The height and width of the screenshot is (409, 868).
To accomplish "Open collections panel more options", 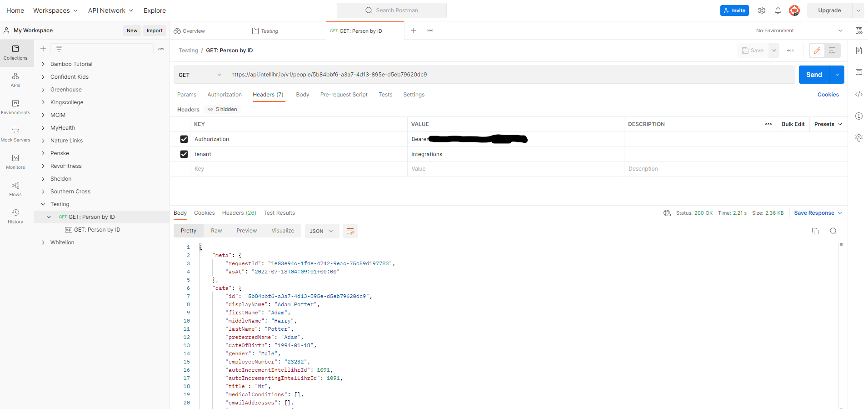I will 161,49.
